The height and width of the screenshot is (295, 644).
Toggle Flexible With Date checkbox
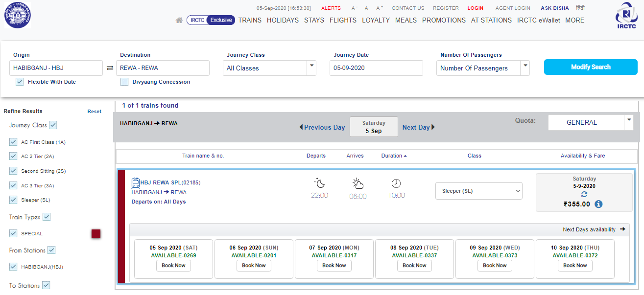pos(20,82)
